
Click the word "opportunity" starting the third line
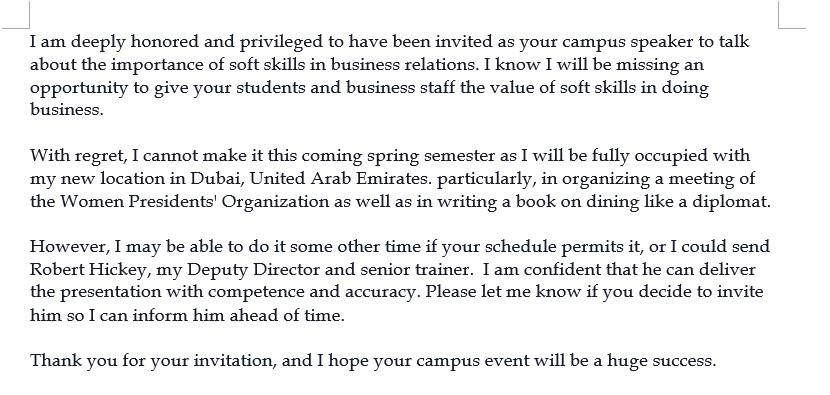[x=79, y=88]
